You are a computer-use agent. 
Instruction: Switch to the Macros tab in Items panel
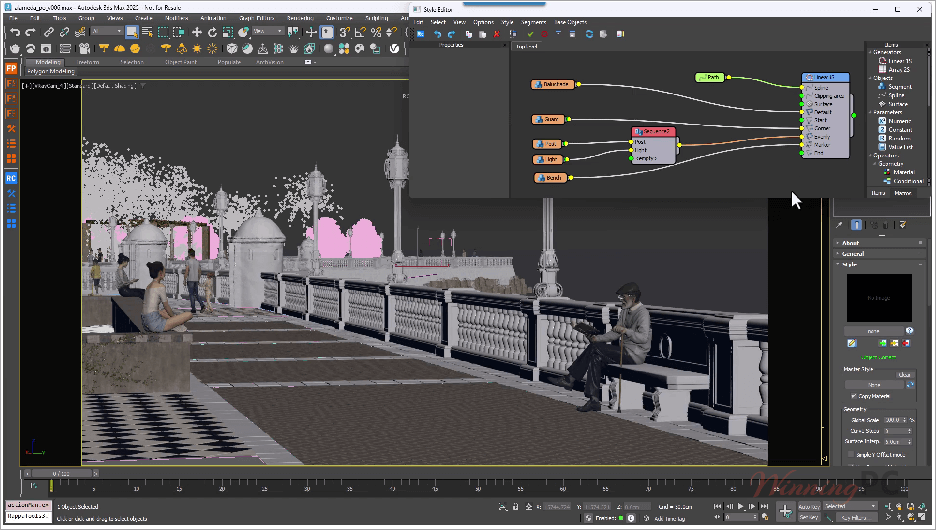903,193
